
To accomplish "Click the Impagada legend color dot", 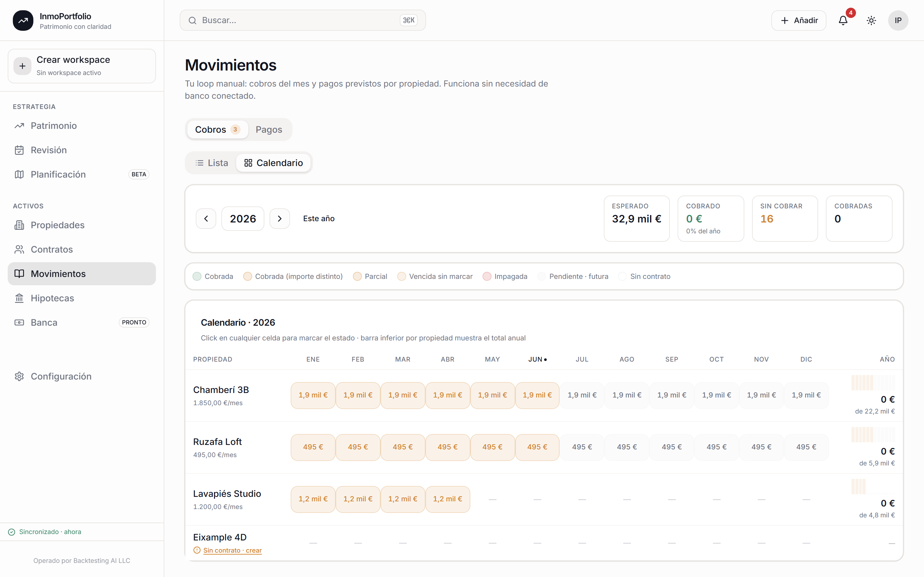I will pos(487,276).
